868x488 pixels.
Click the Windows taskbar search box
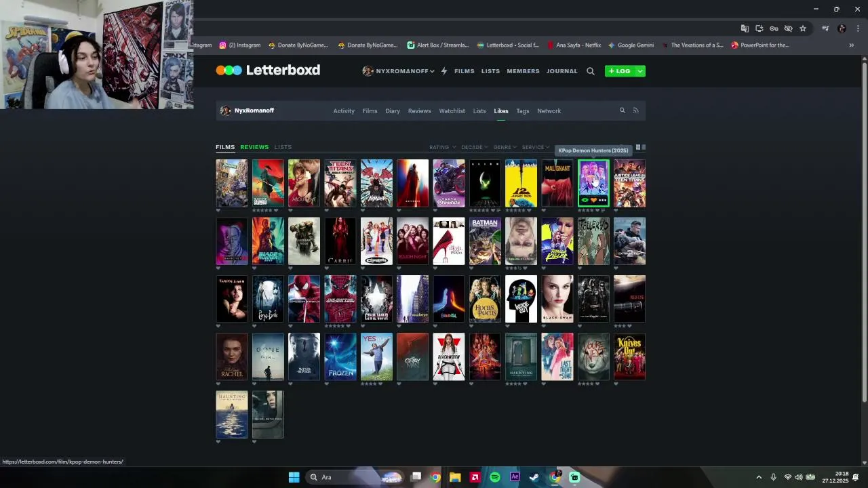(355, 477)
